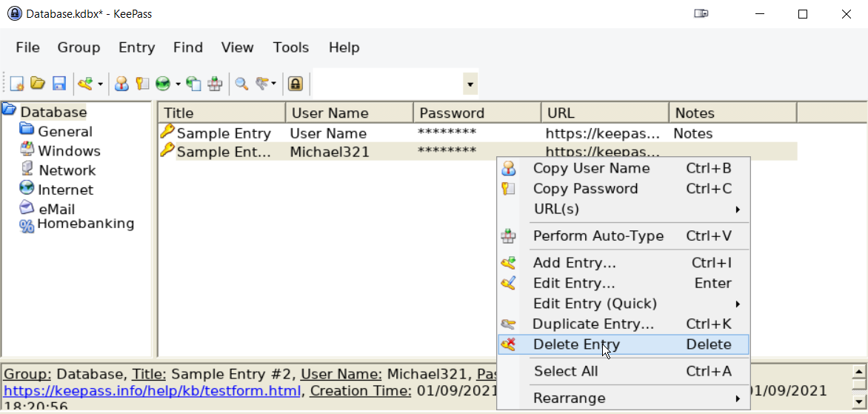This screenshot has width=868, height=414.
Task: Click the KeePass lock icon in title bar
Action: tap(14, 14)
